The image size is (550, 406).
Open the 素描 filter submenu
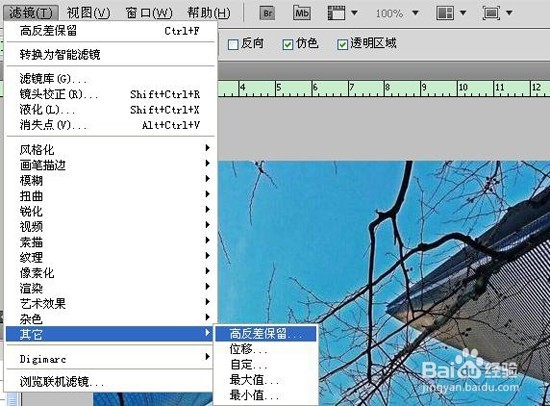[x=110, y=242]
